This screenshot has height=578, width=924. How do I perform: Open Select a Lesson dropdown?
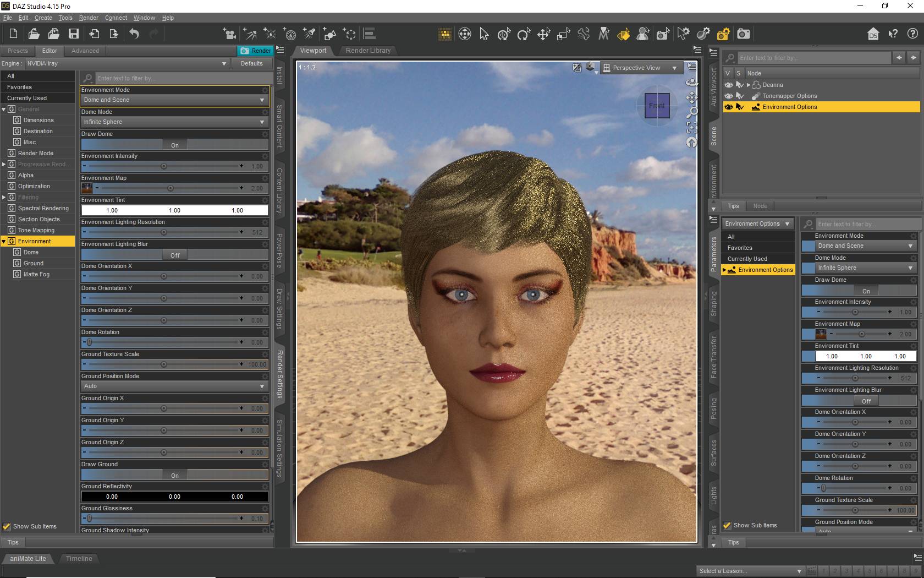pyautogui.click(x=751, y=571)
